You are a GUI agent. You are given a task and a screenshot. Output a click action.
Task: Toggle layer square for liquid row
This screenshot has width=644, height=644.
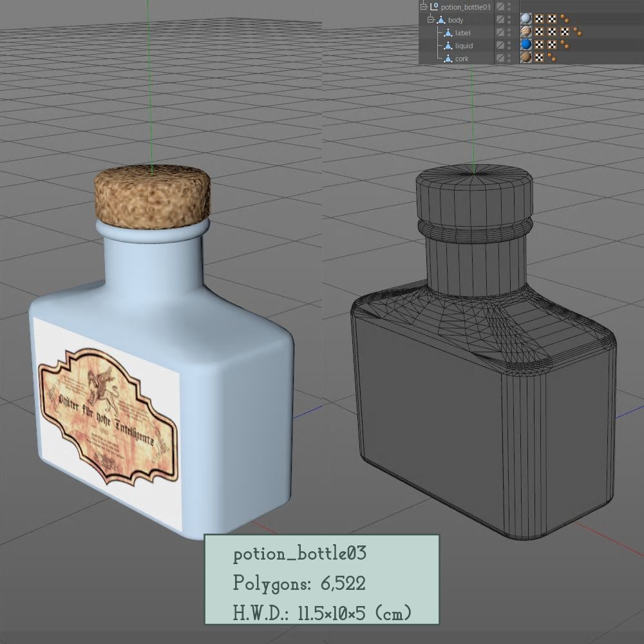500,45
